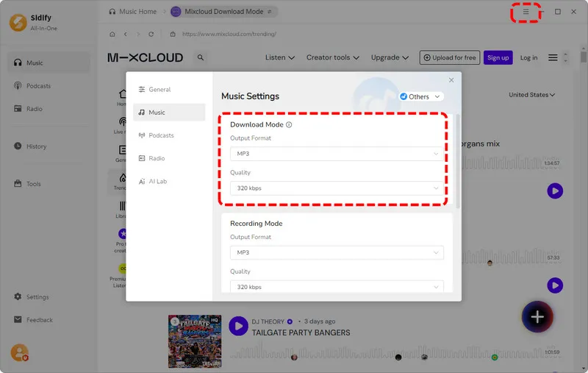Open the Music section in Sidify sidebar
The height and width of the screenshot is (373, 588).
49,63
